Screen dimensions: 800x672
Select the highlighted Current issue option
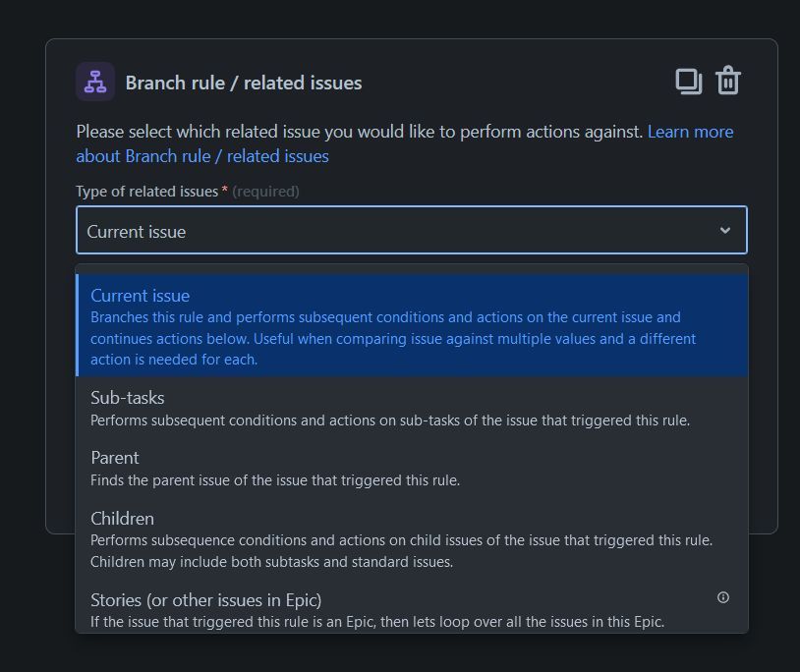(412, 325)
